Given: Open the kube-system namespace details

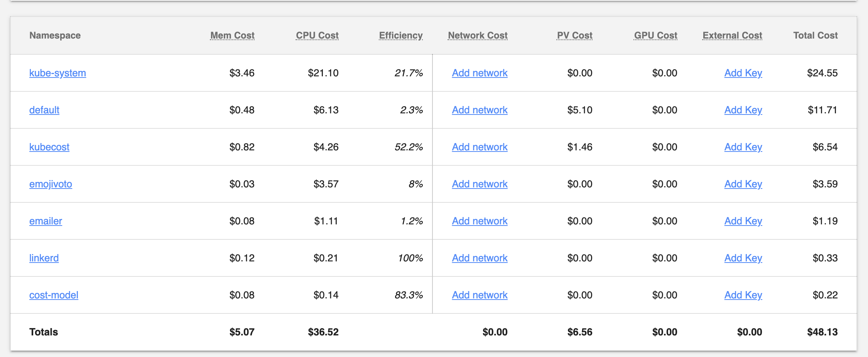Looking at the screenshot, I should 57,73.
